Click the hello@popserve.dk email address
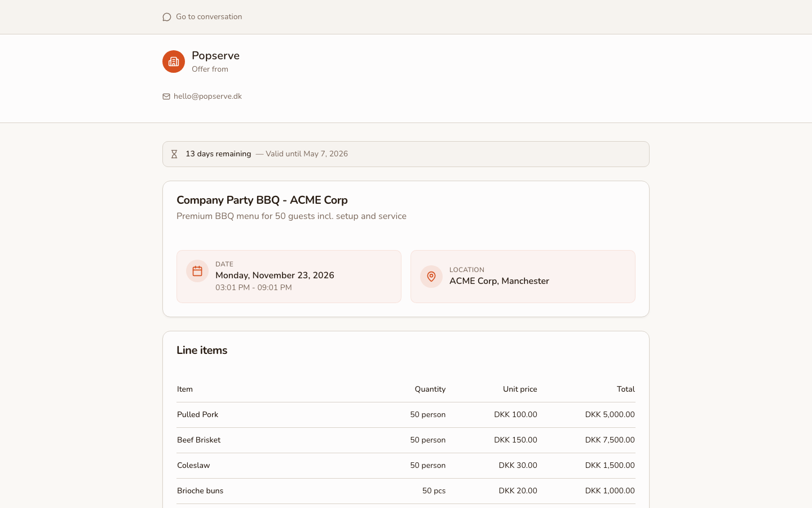This screenshot has height=508, width=812. pos(208,96)
